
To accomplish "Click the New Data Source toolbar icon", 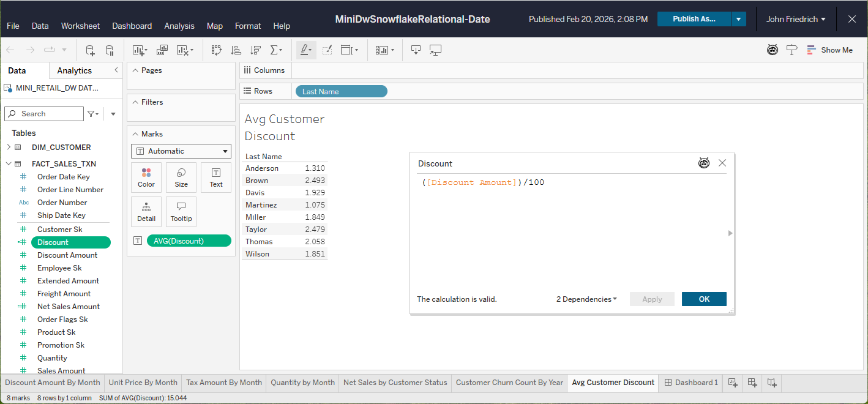I will tap(90, 50).
